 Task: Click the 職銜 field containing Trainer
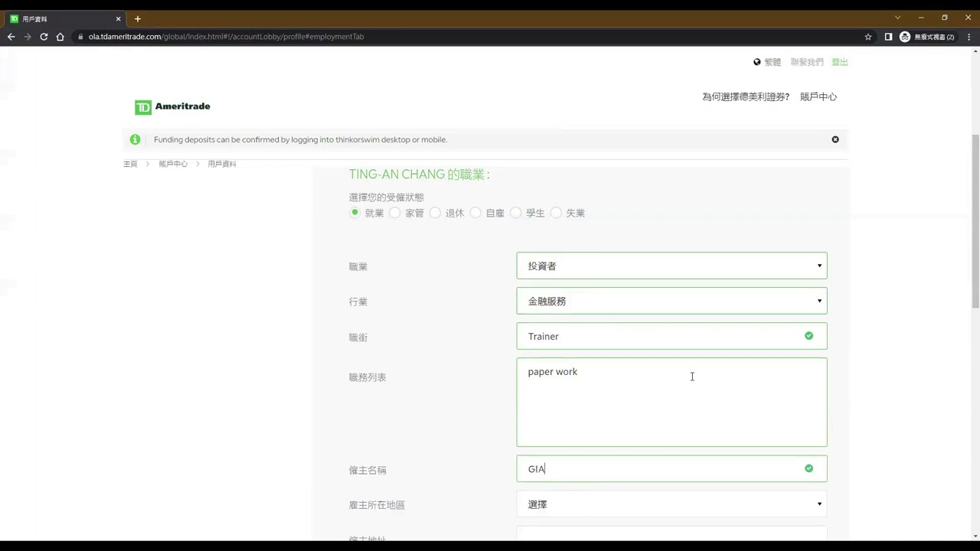click(x=671, y=336)
